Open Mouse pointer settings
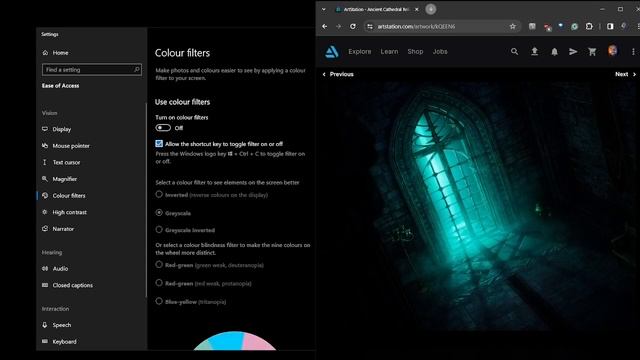Viewport: 640px width, 360px height. click(66, 146)
